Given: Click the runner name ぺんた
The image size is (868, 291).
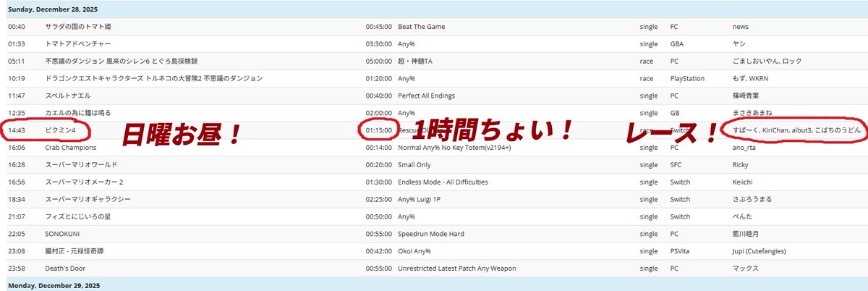Looking at the screenshot, I should (741, 216).
